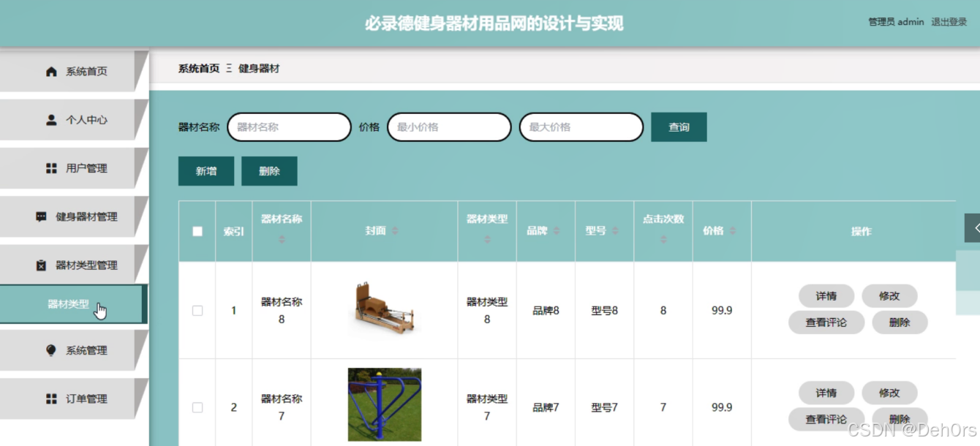
Task: Click the grid icon beside 订单管理
Action: click(51, 399)
